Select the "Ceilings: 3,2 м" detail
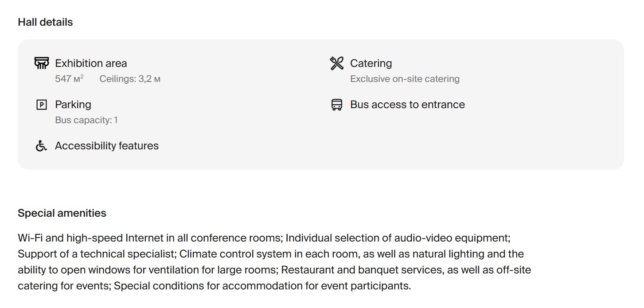The width and height of the screenshot is (644, 308). click(x=130, y=79)
